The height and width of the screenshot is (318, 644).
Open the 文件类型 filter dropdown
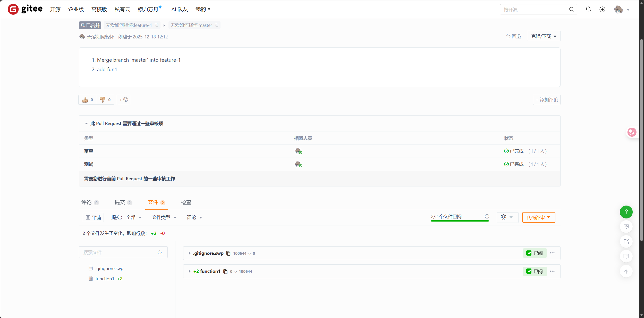tap(164, 217)
